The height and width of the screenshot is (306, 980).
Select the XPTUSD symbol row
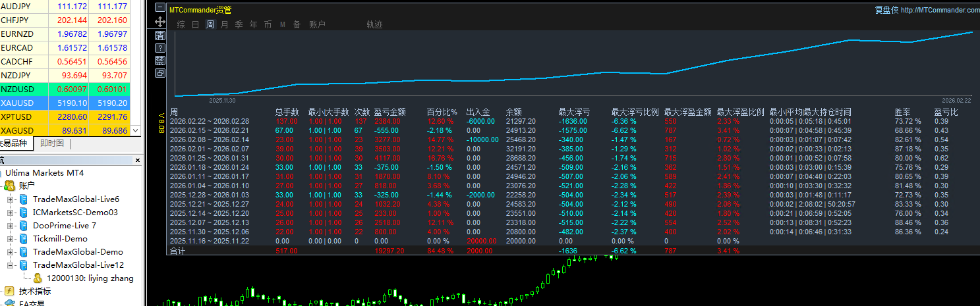pyautogui.click(x=66, y=116)
